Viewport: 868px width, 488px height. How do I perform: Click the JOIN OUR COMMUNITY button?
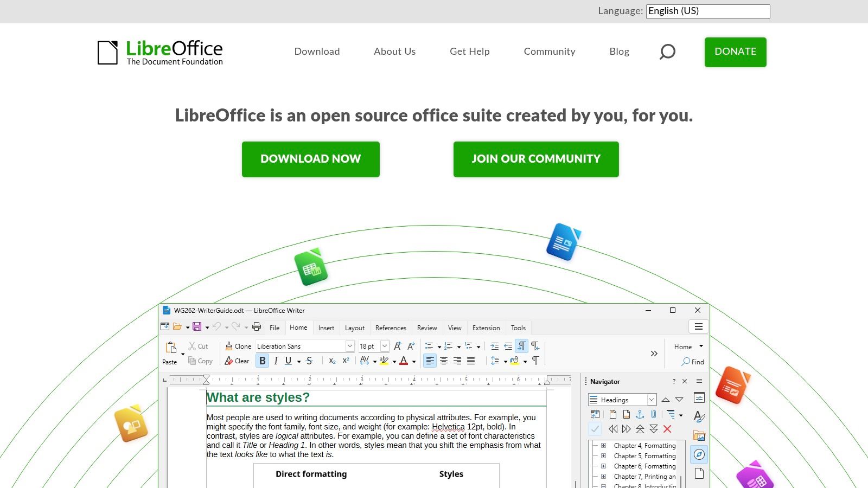[x=536, y=159]
